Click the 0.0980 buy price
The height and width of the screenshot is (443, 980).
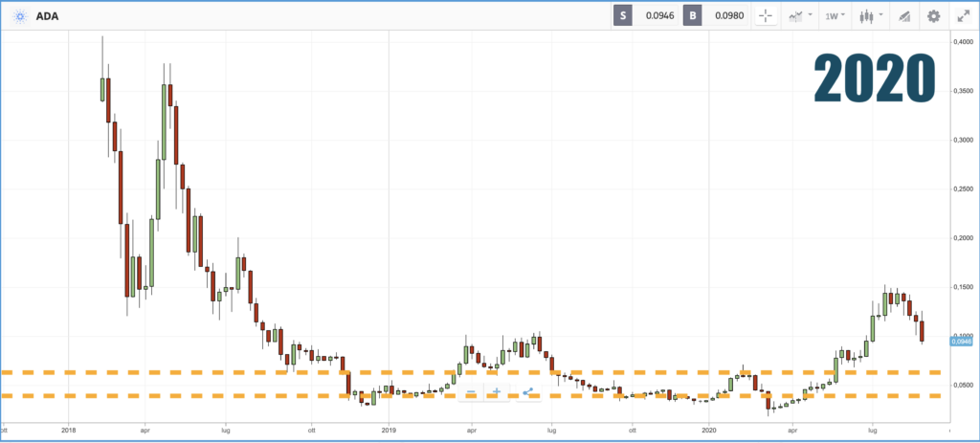(x=728, y=15)
